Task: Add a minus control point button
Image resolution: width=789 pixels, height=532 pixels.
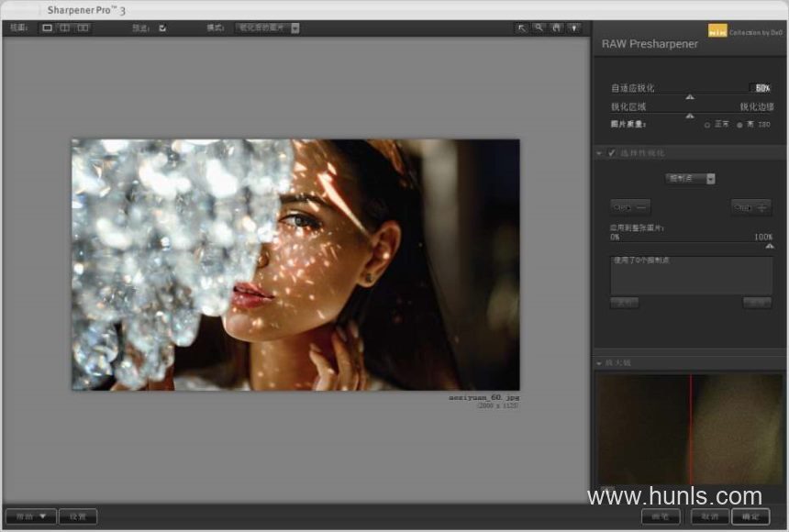Action: pyautogui.click(x=630, y=207)
